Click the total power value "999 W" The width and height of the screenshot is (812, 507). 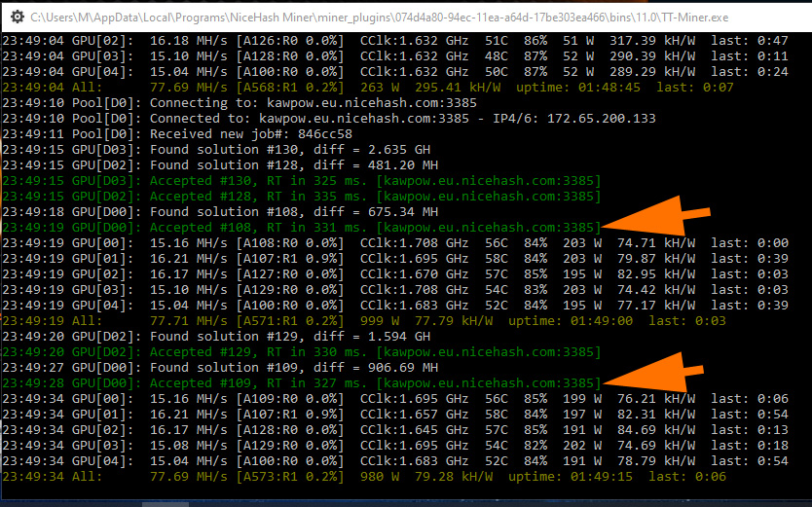coord(380,320)
